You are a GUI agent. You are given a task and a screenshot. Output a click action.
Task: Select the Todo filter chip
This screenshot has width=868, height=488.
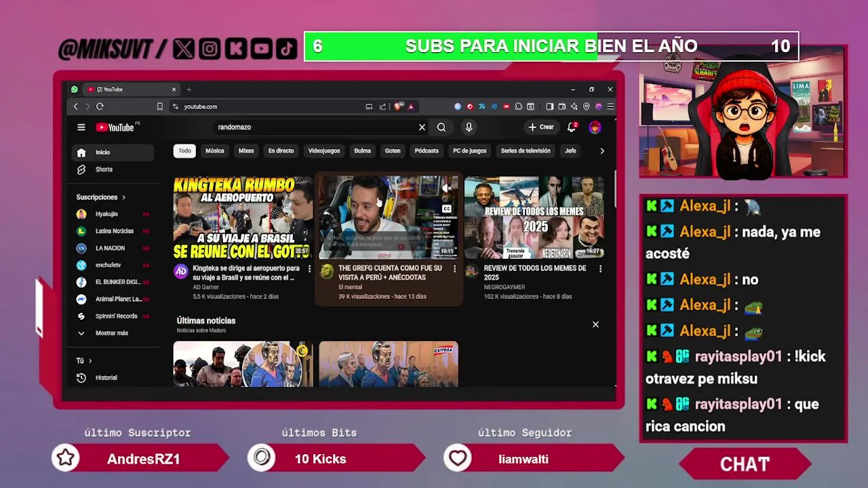click(184, 150)
